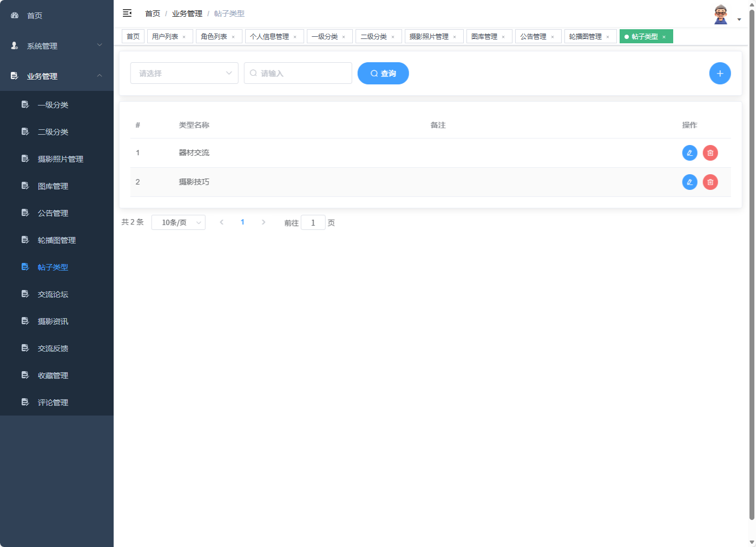
Task: Click the 查询 search button
Action: click(383, 73)
